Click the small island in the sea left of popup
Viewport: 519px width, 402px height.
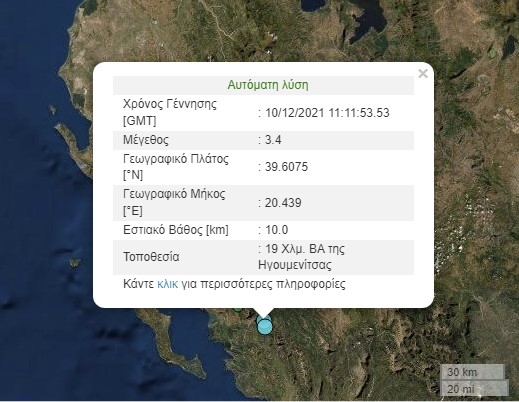(74, 263)
